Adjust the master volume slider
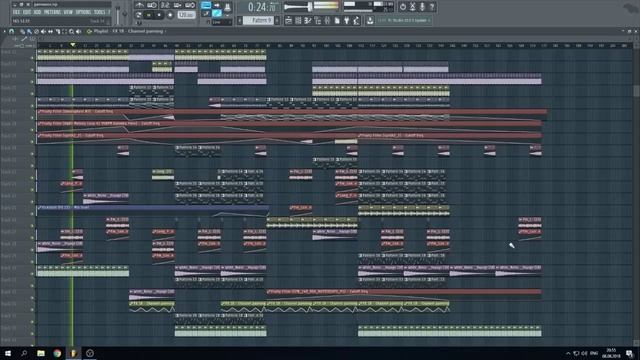Image resolution: width=640 pixels, height=360 pixels. coord(297,7)
